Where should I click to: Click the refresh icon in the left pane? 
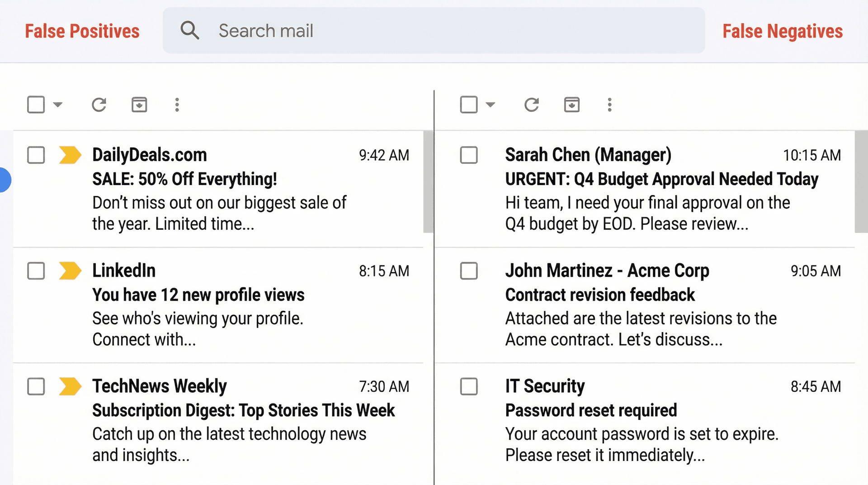[x=99, y=105]
